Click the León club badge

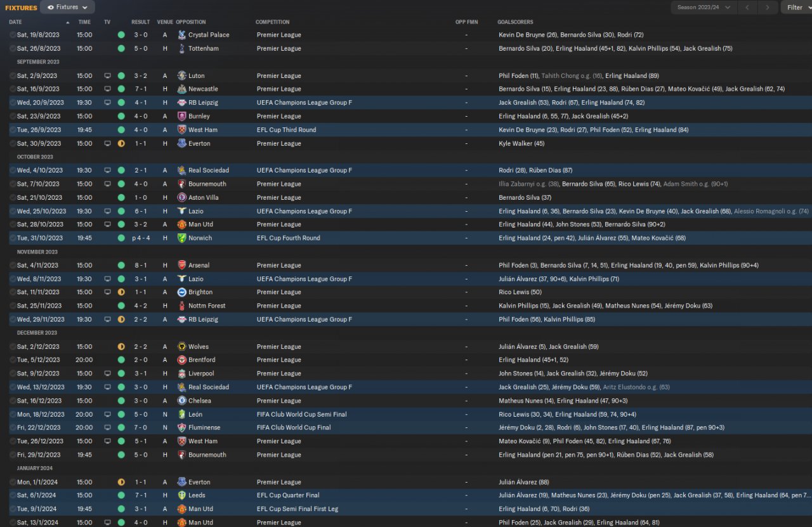pos(182,414)
